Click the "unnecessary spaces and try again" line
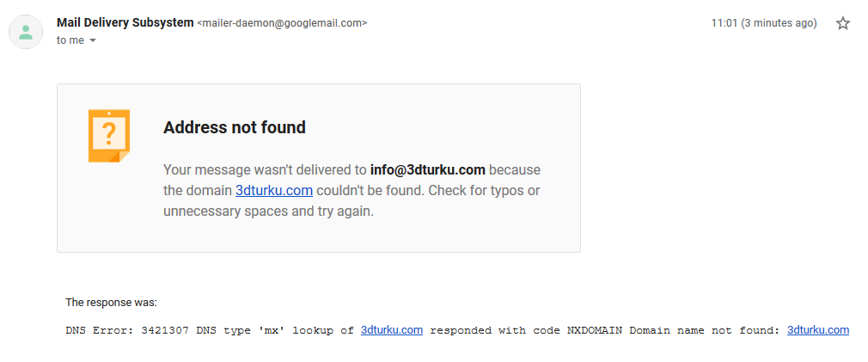Viewport: 868px width, 362px height. 268,212
